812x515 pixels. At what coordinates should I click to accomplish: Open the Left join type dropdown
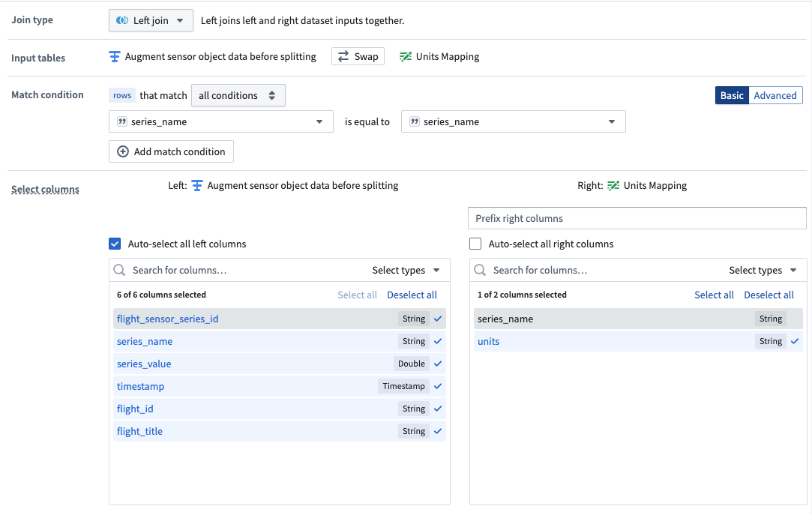coord(151,20)
